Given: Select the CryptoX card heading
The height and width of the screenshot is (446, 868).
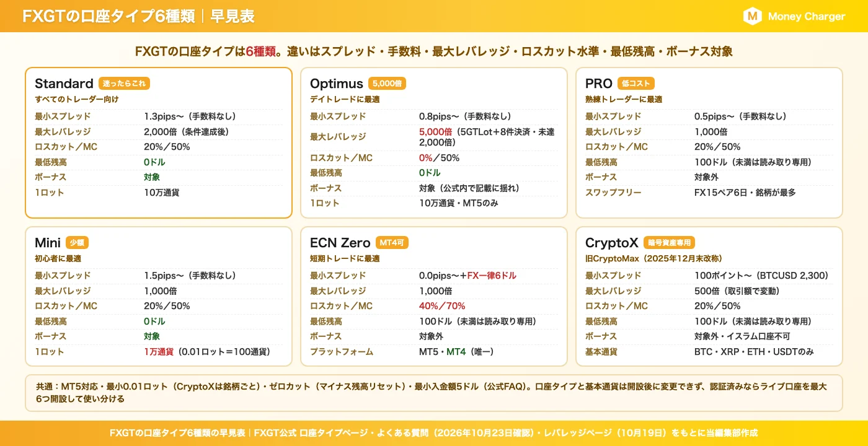Looking at the screenshot, I should (612, 243).
